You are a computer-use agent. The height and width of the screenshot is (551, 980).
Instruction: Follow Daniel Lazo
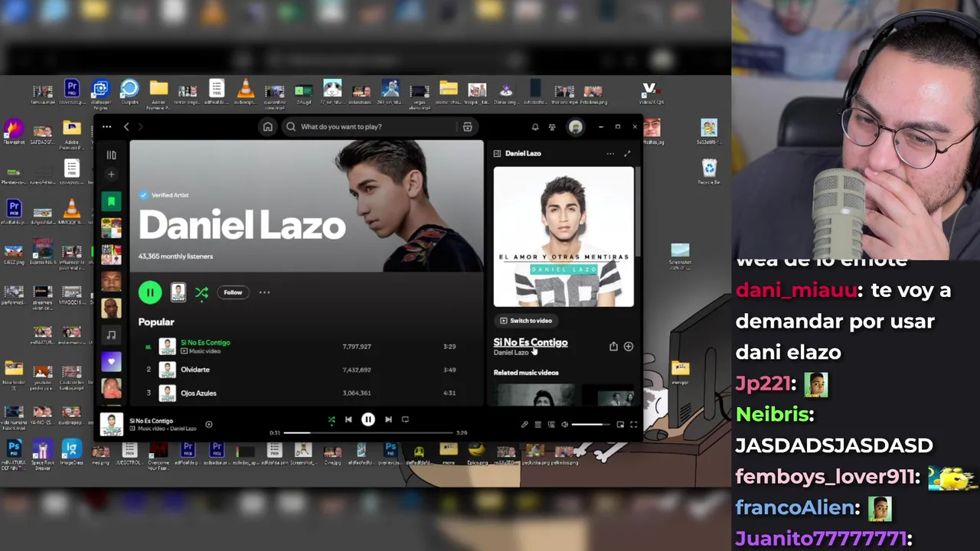[x=233, y=292]
